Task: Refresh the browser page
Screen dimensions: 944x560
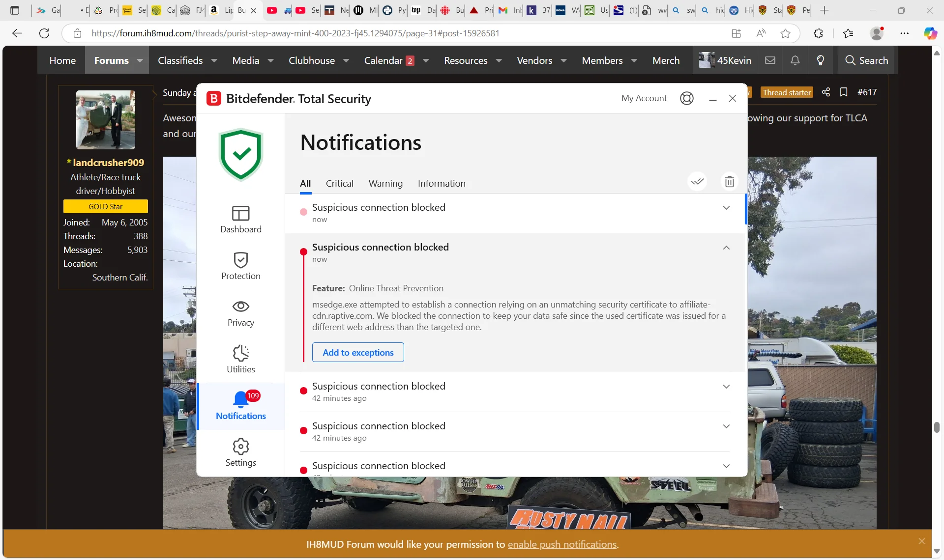Action: [x=44, y=33]
